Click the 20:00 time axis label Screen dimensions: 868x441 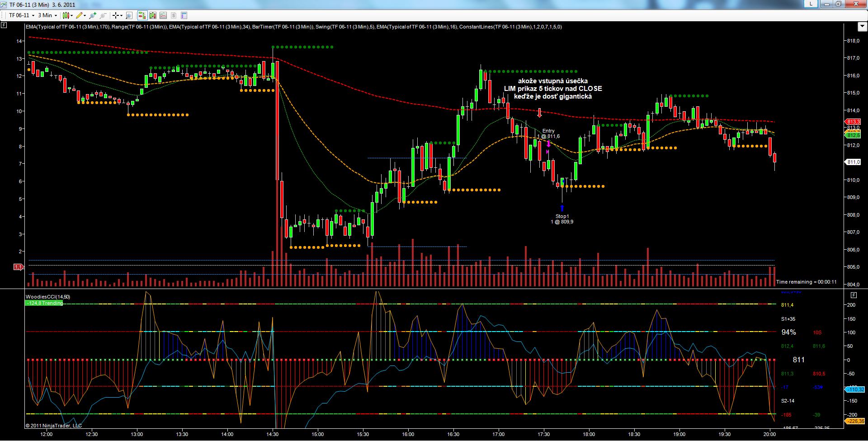[x=770, y=434]
